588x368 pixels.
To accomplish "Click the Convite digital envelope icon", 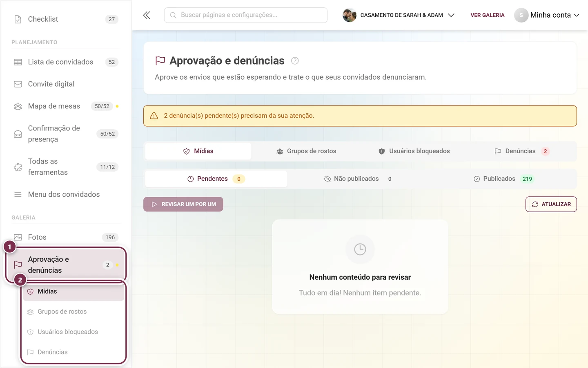I will 18,84.
